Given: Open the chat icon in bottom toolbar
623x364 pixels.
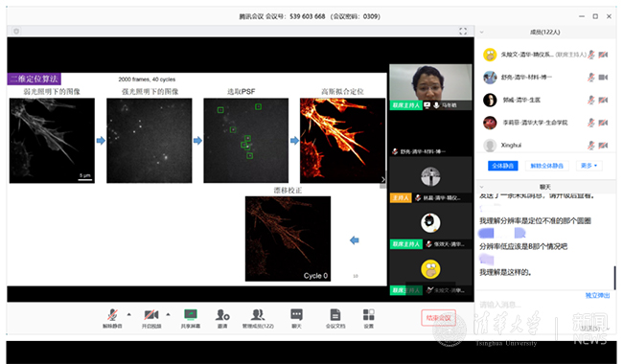Looking at the screenshot, I should click(296, 315).
